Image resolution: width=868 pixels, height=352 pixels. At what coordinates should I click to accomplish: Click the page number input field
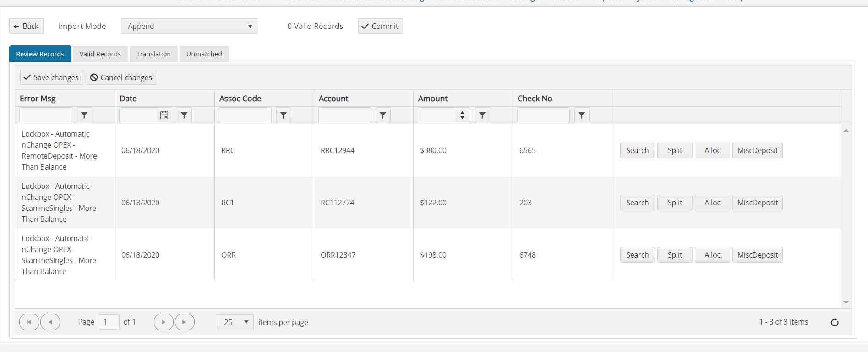point(109,322)
